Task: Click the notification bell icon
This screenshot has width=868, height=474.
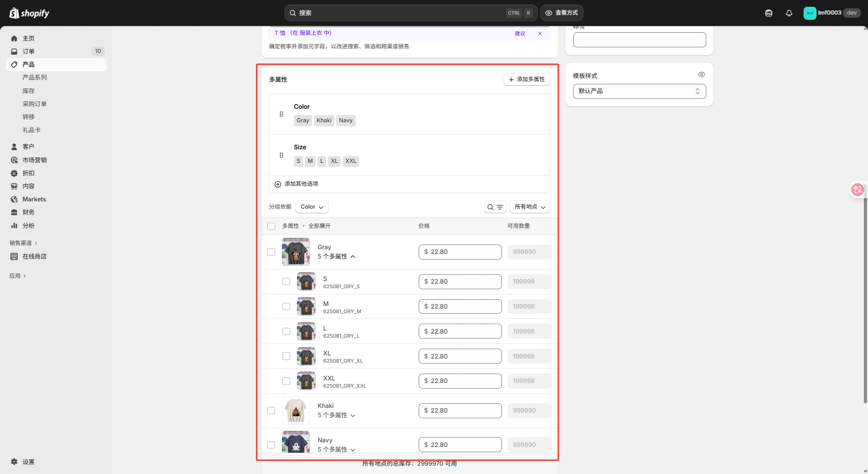Action: tap(789, 13)
